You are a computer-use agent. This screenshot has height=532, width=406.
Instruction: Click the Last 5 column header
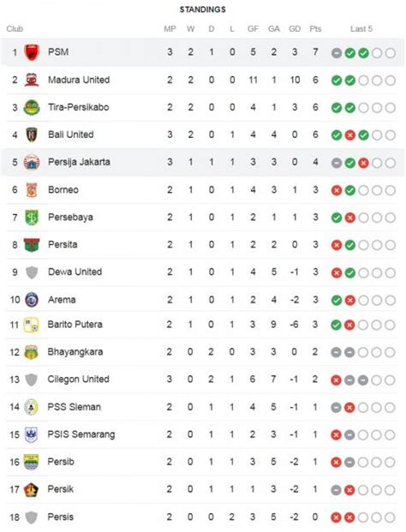tap(361, 29)
